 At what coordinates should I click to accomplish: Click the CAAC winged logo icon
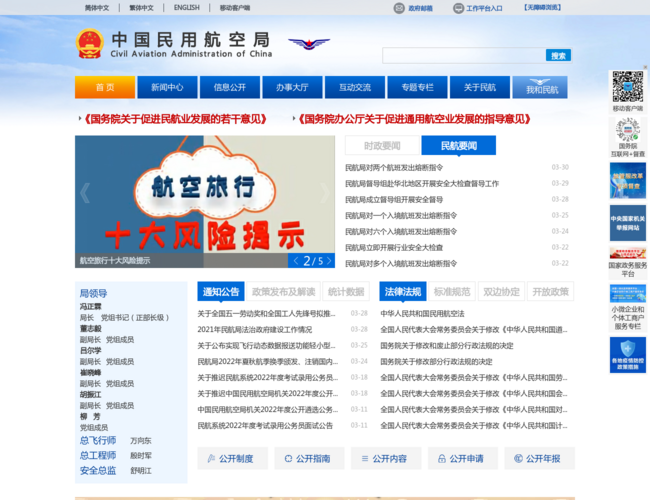pyautogui.click(x=309, y=44)
